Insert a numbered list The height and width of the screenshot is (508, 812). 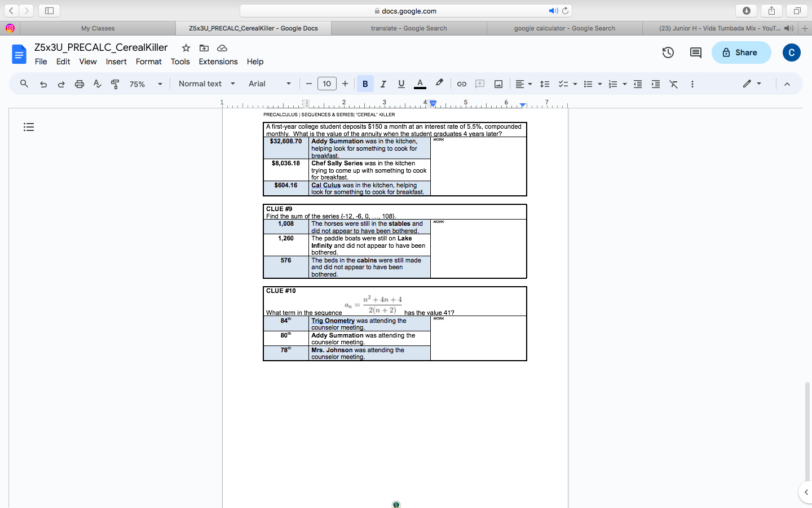tap(613, 84)
